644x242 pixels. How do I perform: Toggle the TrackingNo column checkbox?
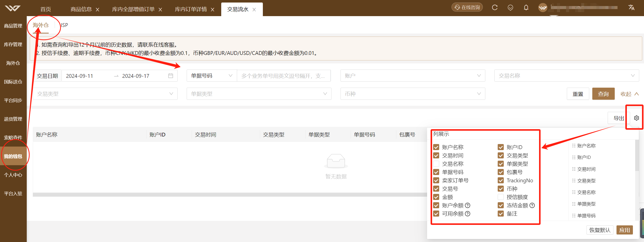click(501, 180)
